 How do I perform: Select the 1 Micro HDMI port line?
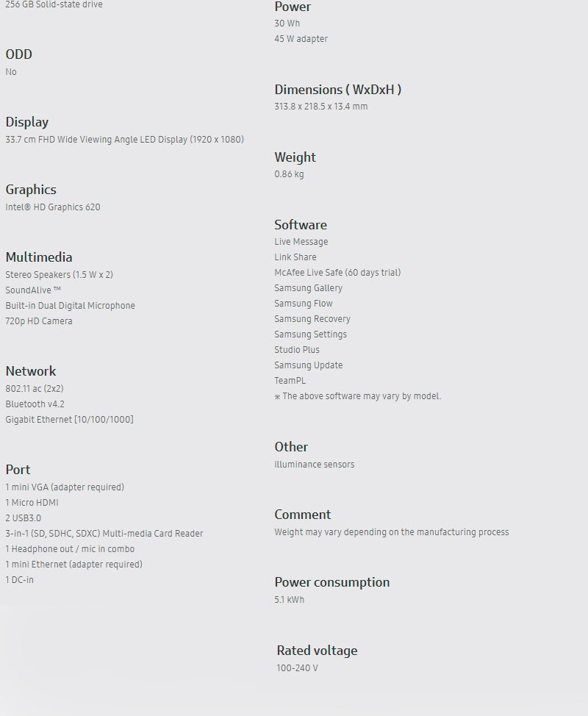[x=32, y=503]
